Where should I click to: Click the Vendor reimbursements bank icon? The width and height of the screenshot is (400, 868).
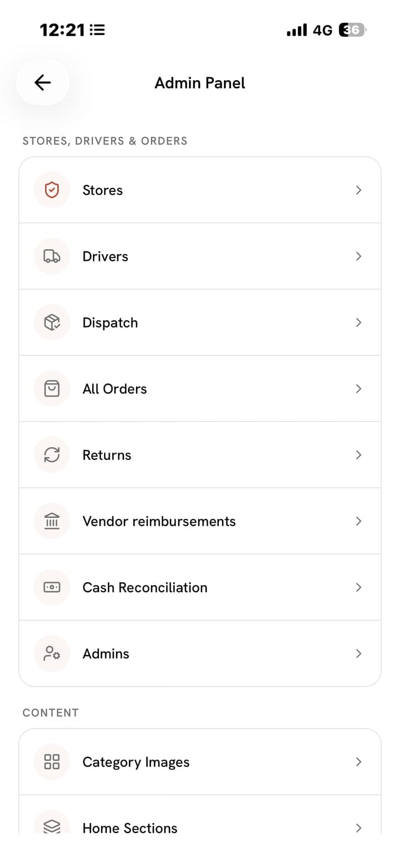pyautogui.click(x=52, y=521)
